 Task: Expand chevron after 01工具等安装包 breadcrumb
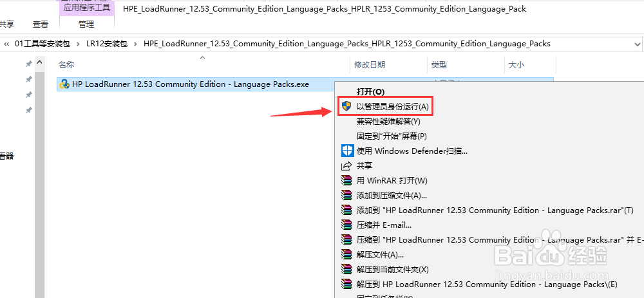pyautogui.click(x=78, y=44)
